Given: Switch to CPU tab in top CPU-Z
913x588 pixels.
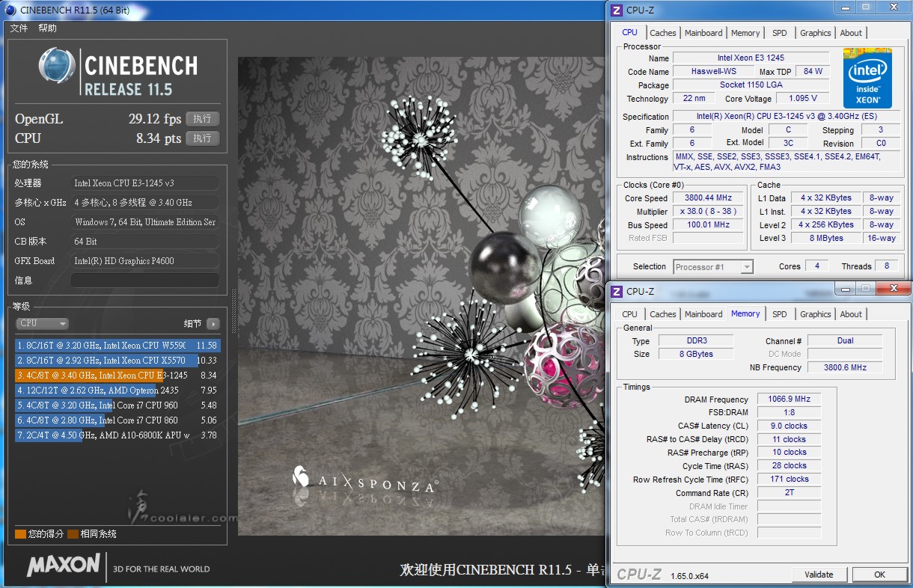Looking at the screenshot, I should 630,32.
